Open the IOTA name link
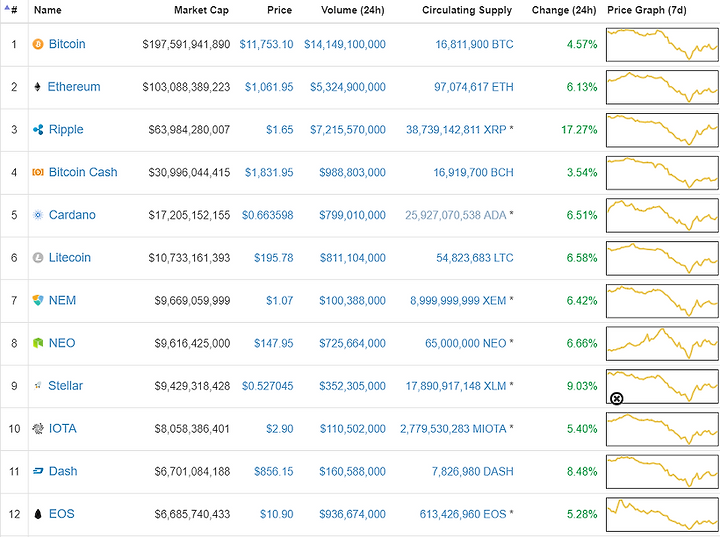The image size is (720, 537). [x=63, y=429]
